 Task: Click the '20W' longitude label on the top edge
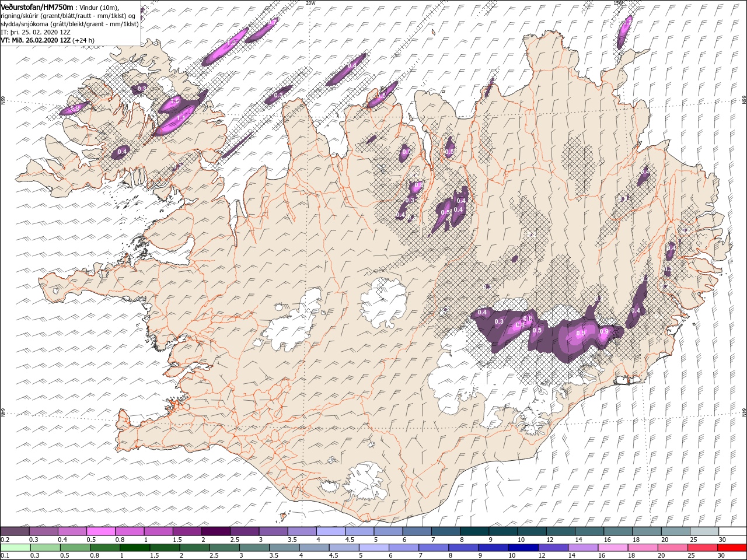pos(310,3)
